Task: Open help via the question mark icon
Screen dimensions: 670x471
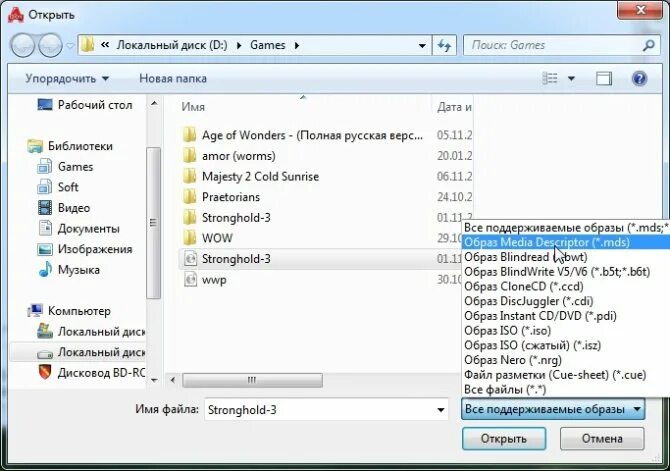Action: [x=639, y=79]
